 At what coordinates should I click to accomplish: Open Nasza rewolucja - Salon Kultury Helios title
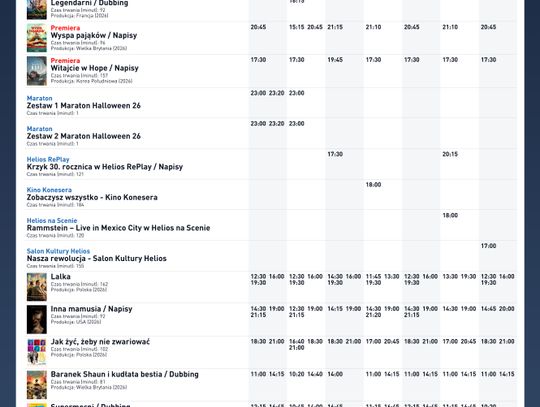[96, 259]
